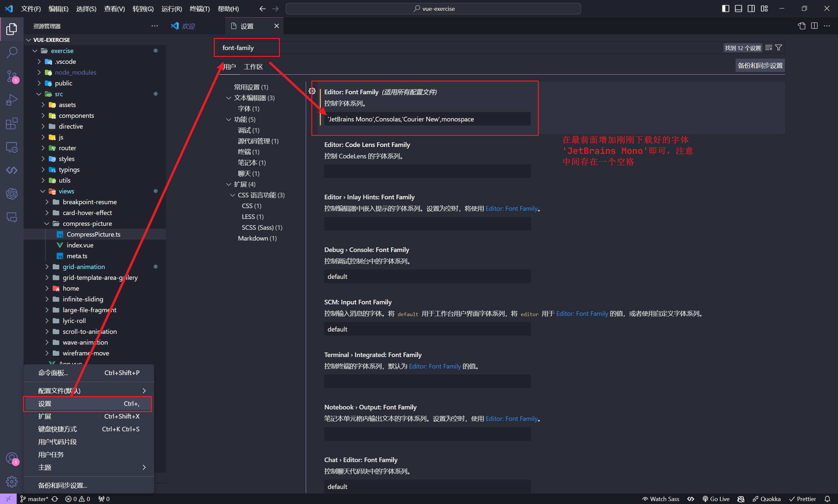Open the Explorer view in activity bar
Screen dimensions: 838x504
[11, 29]
